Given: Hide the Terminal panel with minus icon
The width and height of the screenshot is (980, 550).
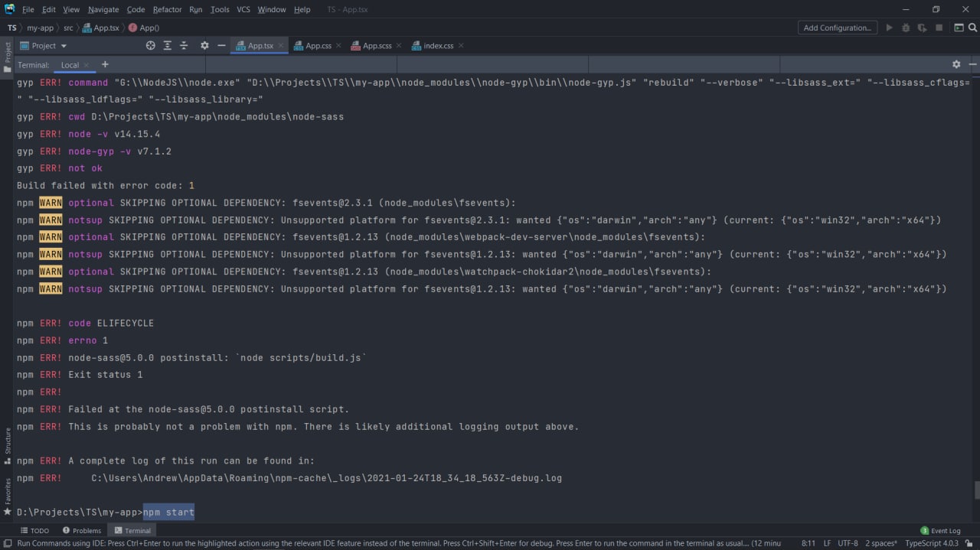Looking at the screenshot, I should click(972, 65).
